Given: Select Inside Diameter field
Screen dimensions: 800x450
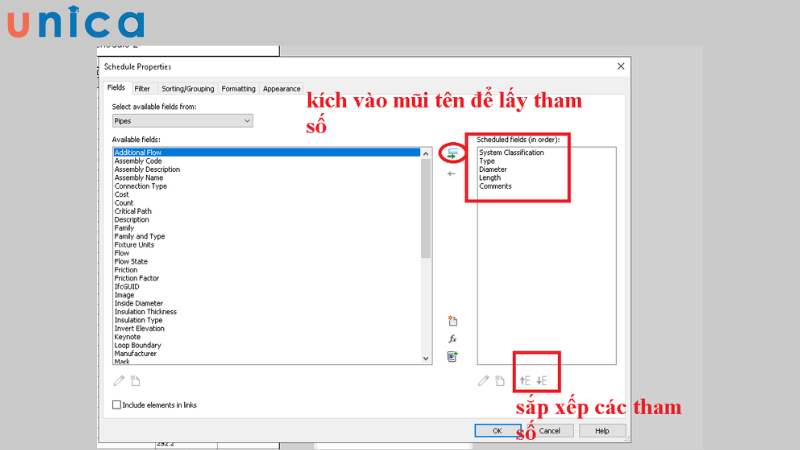Looking at the screenshot, I should coord(138,303).
